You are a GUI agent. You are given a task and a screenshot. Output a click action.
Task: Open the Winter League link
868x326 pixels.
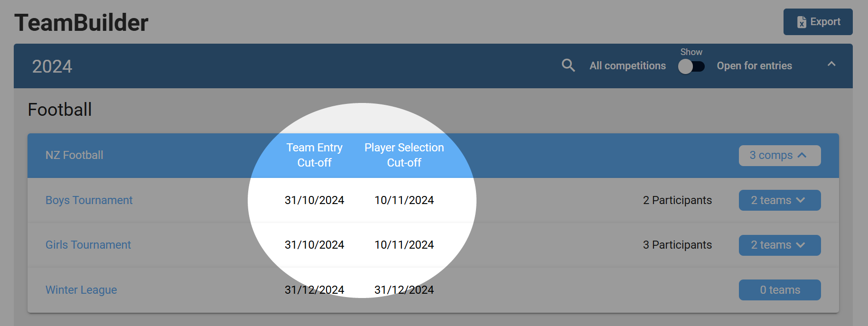tap(81, 290)
